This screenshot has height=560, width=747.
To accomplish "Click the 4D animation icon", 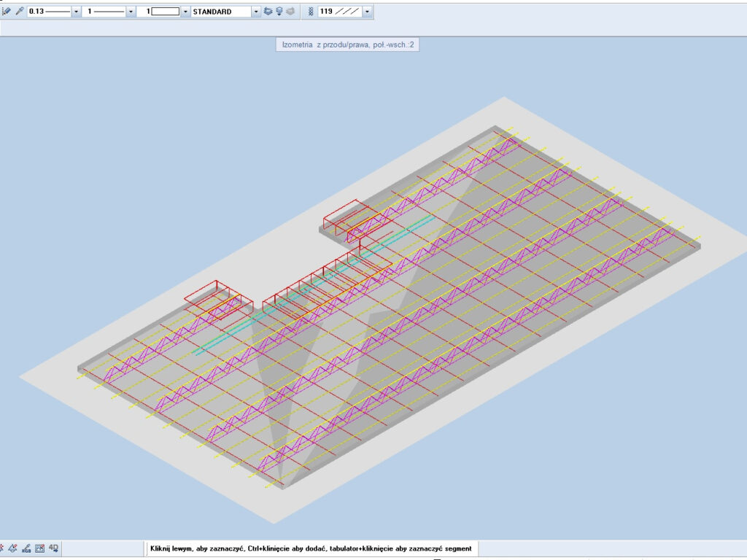I will tap(53, 548).
